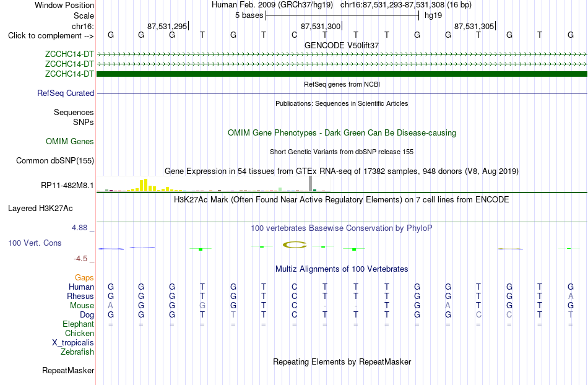Open the GTEx Gene Expression track title
The image size is (588, 385).
pos(342,171)
